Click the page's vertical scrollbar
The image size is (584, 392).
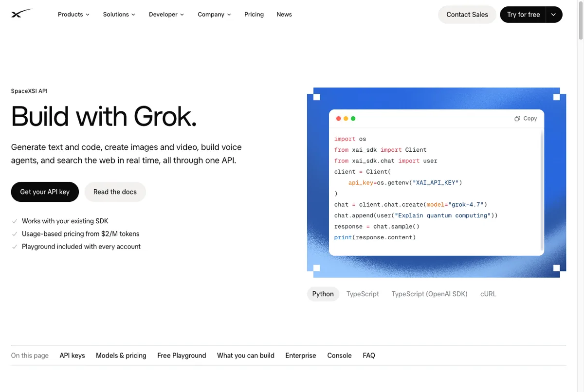click(581, 21)
